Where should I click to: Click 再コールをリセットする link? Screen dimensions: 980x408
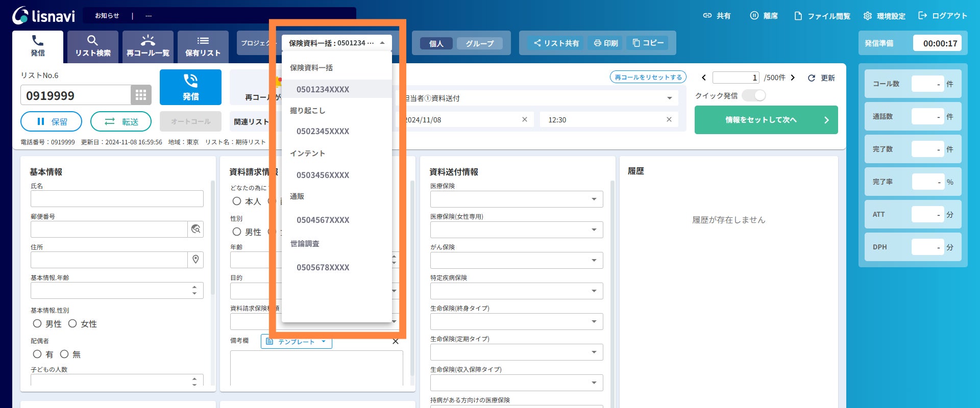point(648,77)
